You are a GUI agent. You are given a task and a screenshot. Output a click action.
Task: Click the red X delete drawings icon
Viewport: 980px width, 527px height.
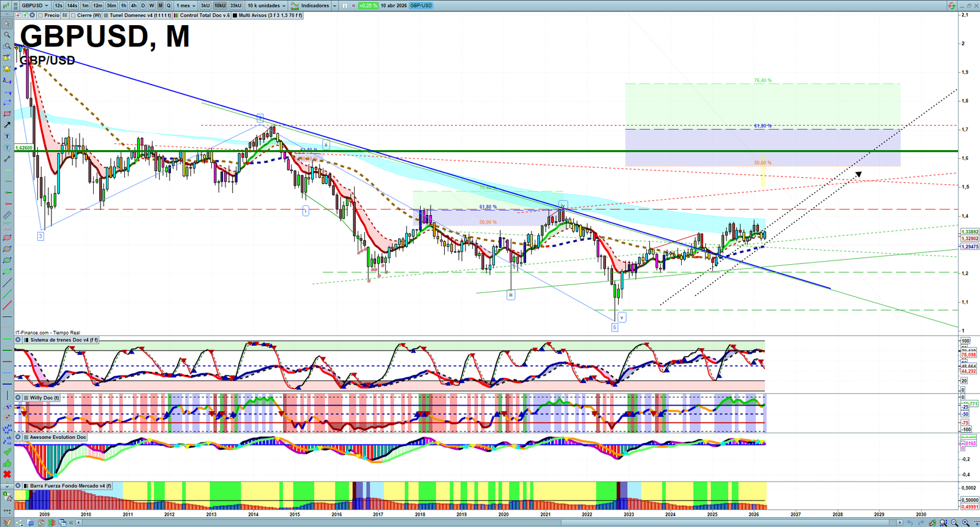pyautogui.click(x=7, y=474)
